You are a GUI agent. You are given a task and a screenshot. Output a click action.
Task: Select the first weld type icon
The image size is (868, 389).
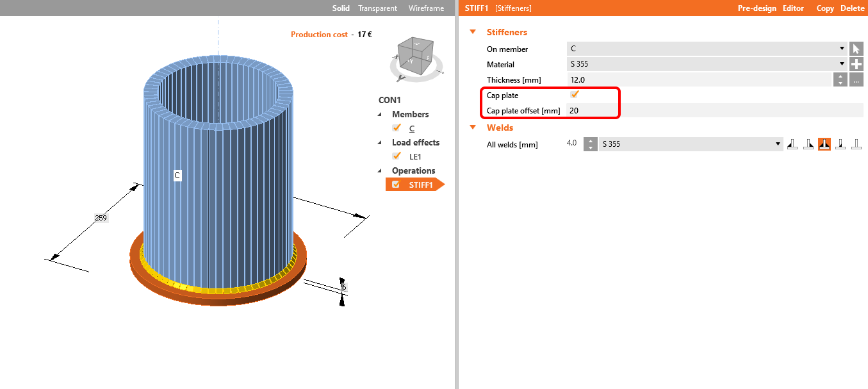click(793, 144)
